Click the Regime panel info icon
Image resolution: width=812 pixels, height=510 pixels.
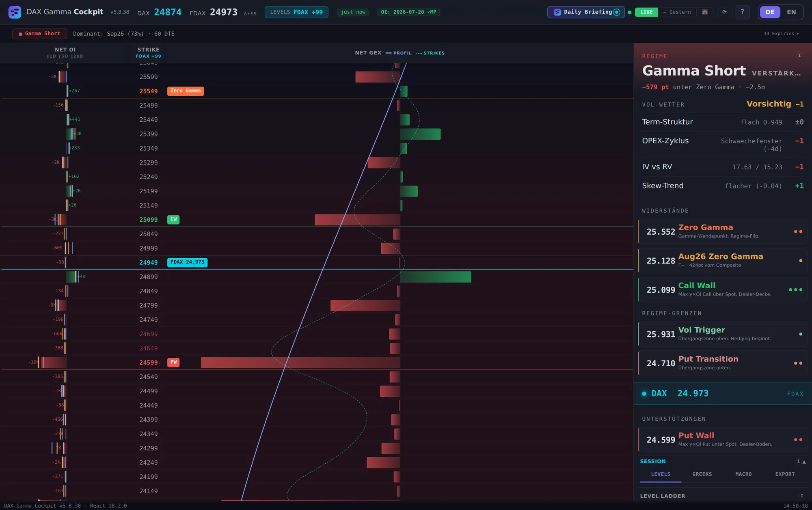click(x=799, y=56)
